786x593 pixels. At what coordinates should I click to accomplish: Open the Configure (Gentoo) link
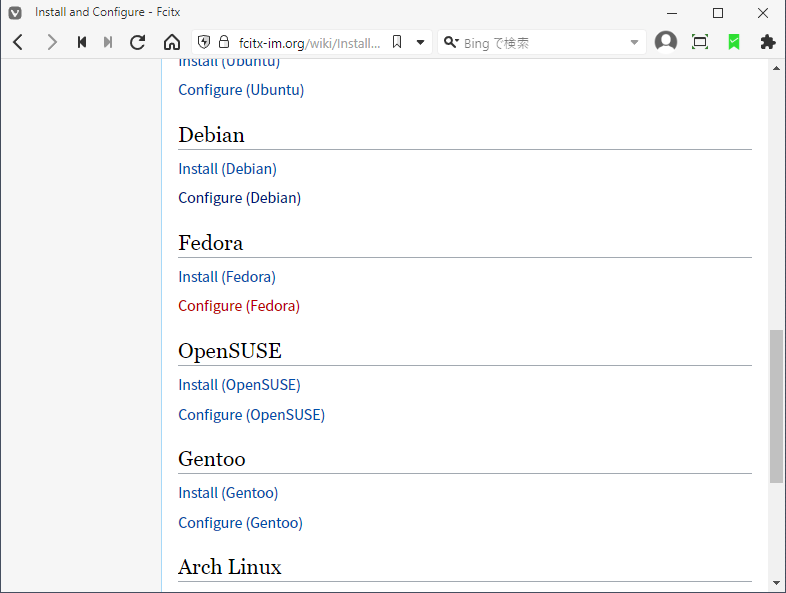pos(240,523)
